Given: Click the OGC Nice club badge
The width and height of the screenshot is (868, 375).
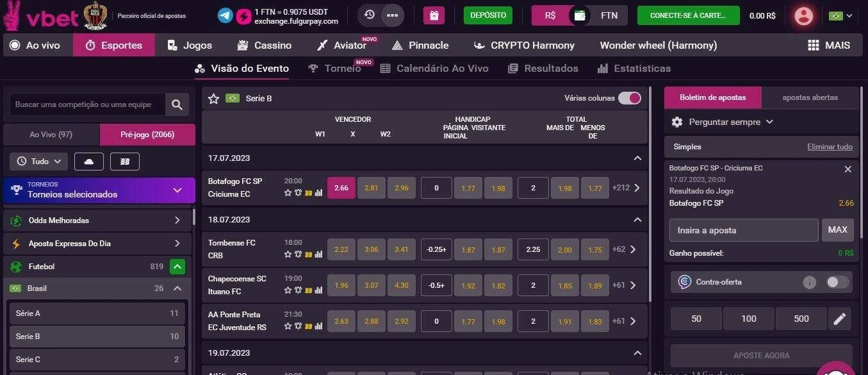Looking at the screenshot, I should (95, 16).
